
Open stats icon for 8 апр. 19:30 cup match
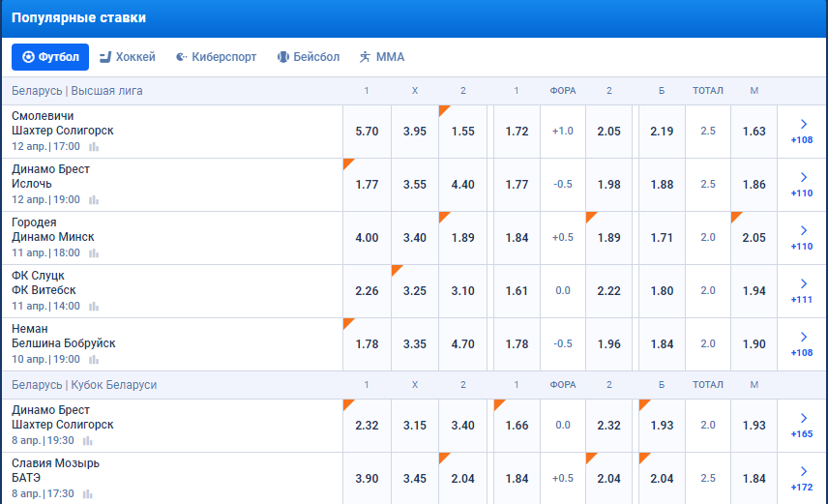point(94,441)
